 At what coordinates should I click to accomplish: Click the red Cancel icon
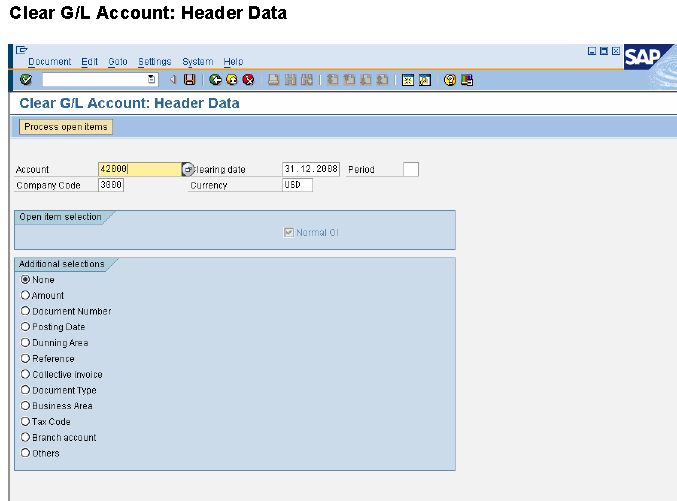tap(248, 80)
